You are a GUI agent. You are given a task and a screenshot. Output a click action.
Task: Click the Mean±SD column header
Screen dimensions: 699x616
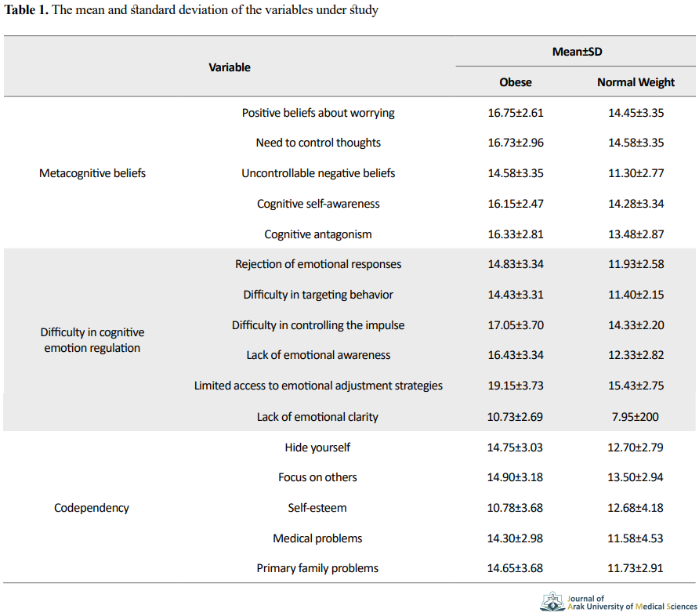[577, 52]
